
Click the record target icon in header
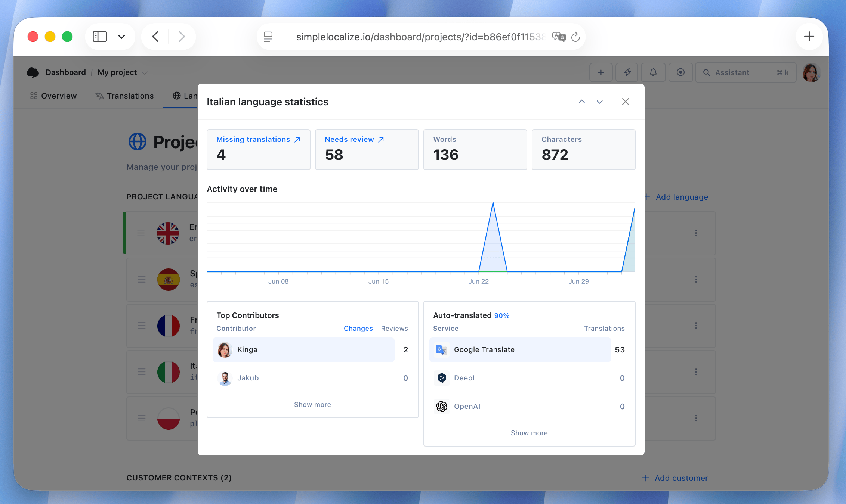680,72
